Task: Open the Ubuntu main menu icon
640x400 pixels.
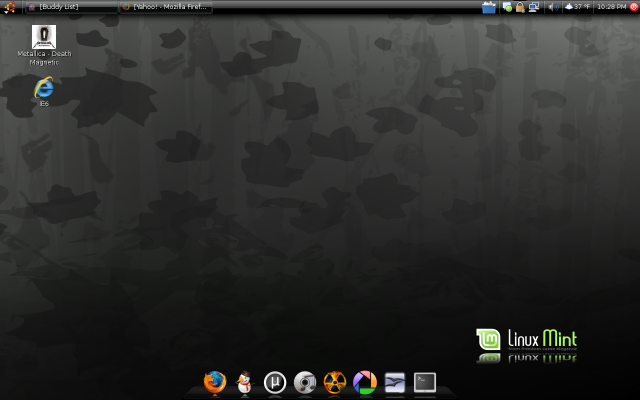Action: pos(9,7)
